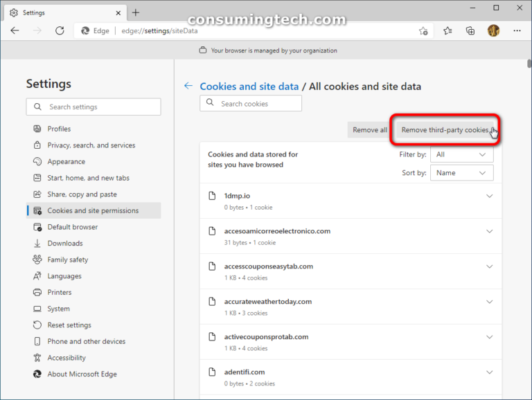
Task: Reload the page with the refresh icon
Action: [x=60, y=31]
